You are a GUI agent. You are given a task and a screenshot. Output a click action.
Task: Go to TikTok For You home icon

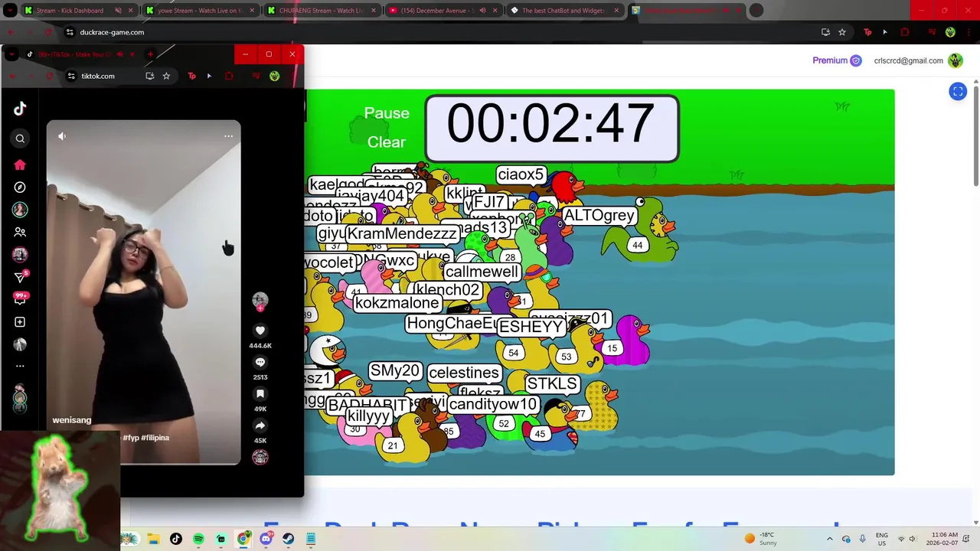(x=20, y=165)
